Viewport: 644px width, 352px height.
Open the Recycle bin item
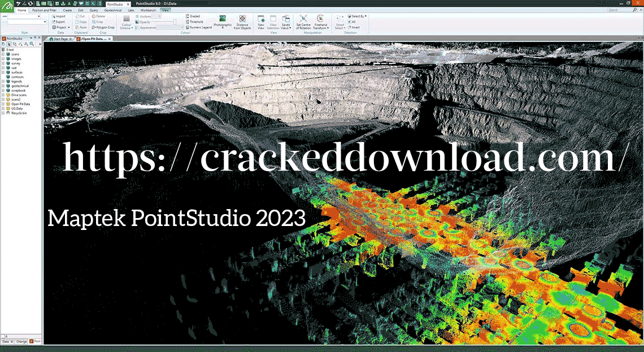tap(19, 112)
